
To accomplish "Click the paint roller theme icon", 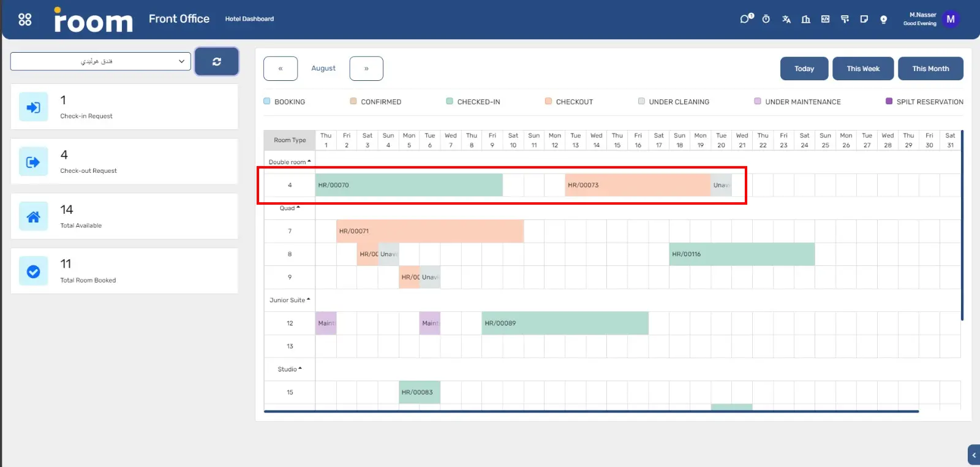I will pos(845,19).
